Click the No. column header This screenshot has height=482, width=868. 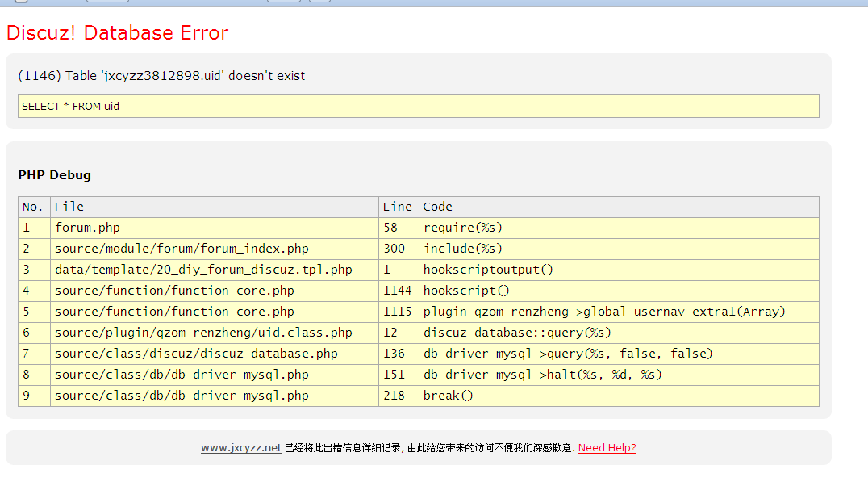(x=34, y=207)
